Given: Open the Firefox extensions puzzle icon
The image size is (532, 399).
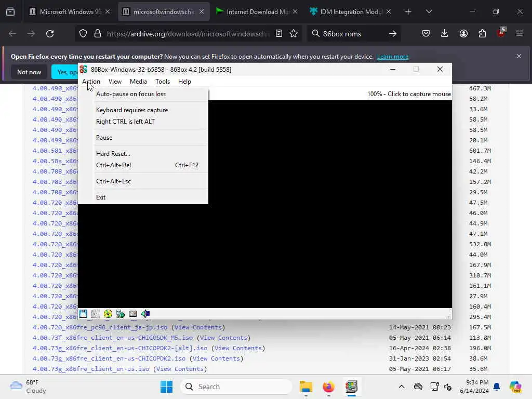Looking at the screenshot, I should pos(482,34).
